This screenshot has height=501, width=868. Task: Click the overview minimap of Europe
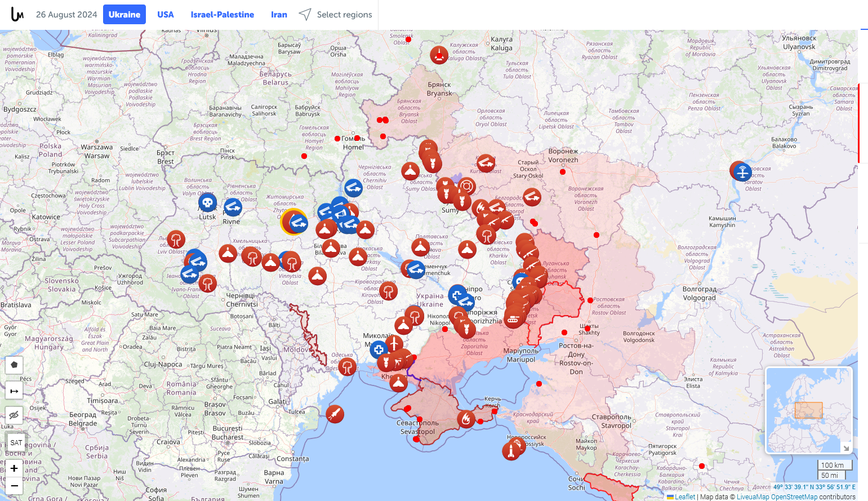click(809, 410)
